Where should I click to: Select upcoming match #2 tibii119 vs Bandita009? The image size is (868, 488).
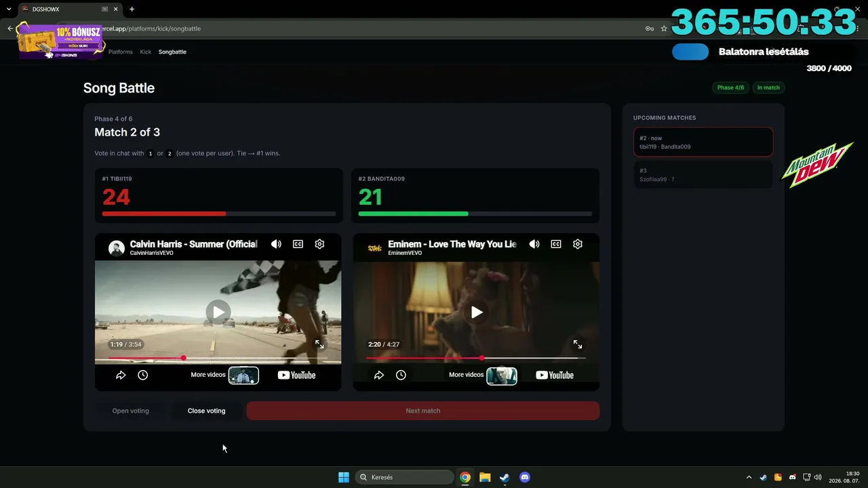pyautogui.click(x=703, y=142)
